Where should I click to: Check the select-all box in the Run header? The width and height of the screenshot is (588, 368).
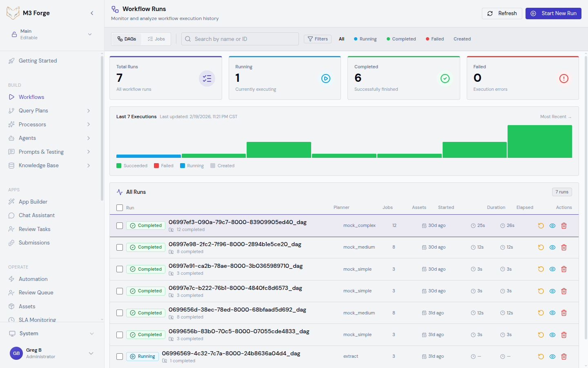pos(120,207)
